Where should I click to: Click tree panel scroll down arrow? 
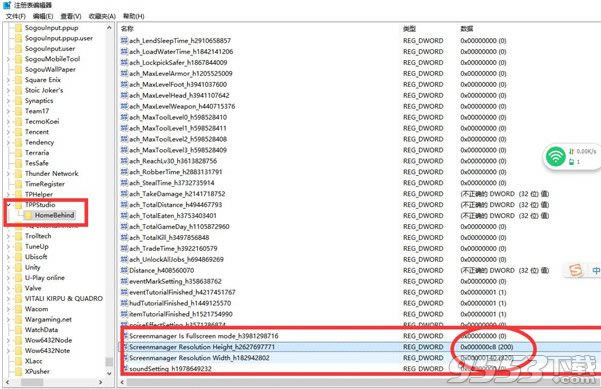(109, 373)
